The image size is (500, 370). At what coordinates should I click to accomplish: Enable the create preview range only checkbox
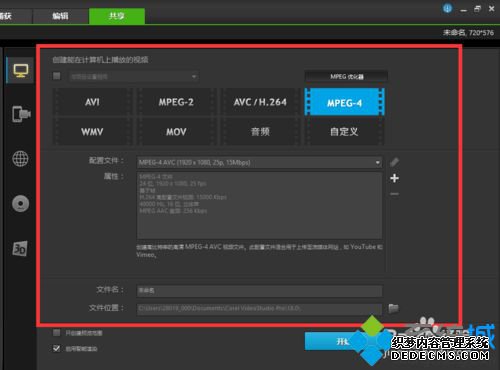[57, 333]
